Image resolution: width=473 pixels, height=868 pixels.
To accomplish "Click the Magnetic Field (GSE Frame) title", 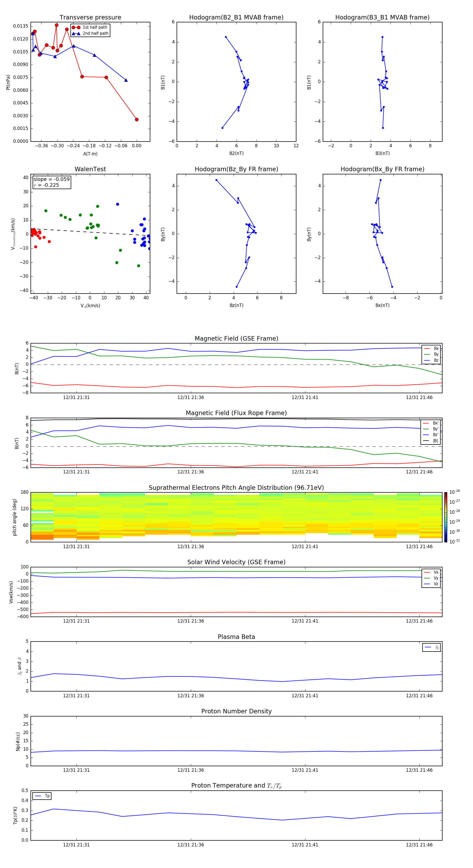I will click(x=236, y=339).
